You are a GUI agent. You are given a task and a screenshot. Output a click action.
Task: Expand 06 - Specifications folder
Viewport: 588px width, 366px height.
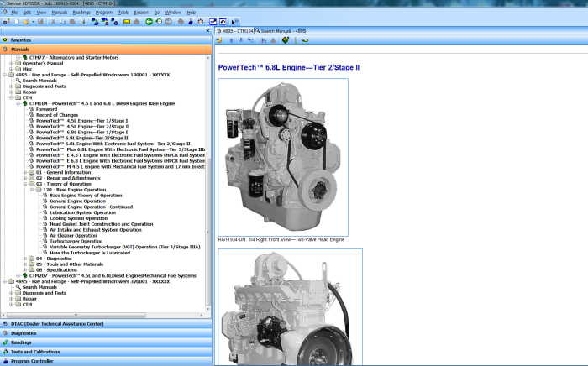24,269
